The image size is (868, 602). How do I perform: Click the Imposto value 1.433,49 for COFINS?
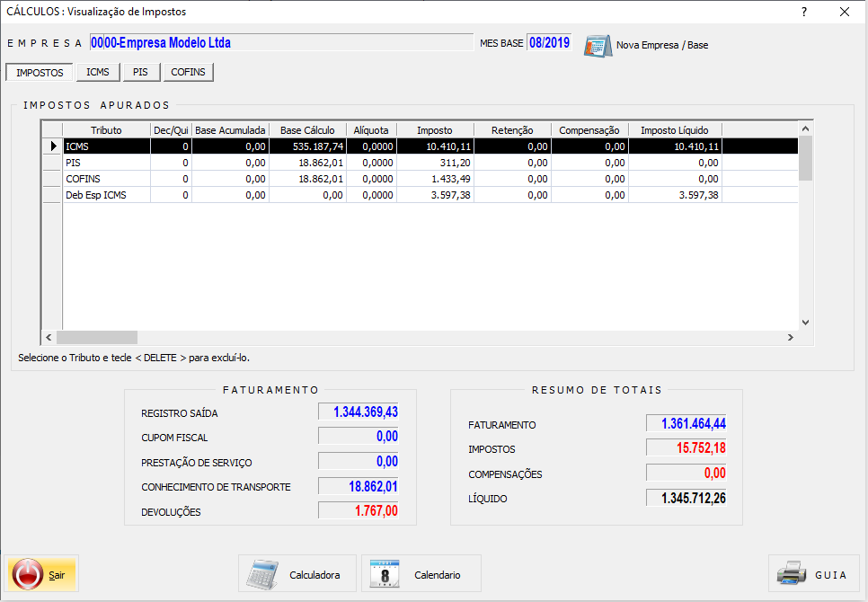pos(435,179)
